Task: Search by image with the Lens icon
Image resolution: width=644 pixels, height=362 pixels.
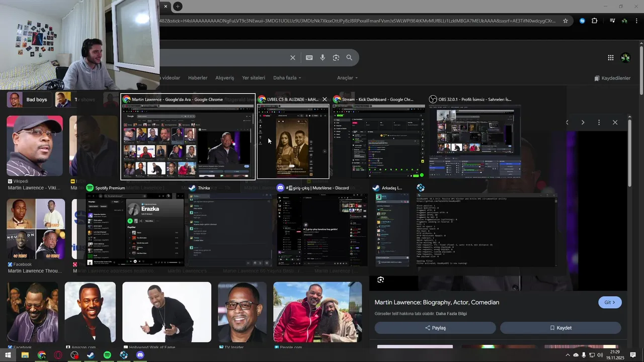Action: [336, 58]
